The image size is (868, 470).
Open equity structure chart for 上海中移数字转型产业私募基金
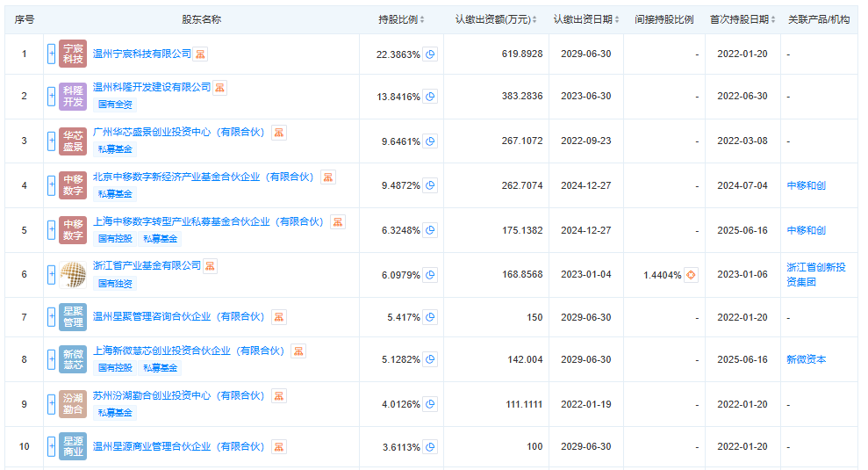338,222
